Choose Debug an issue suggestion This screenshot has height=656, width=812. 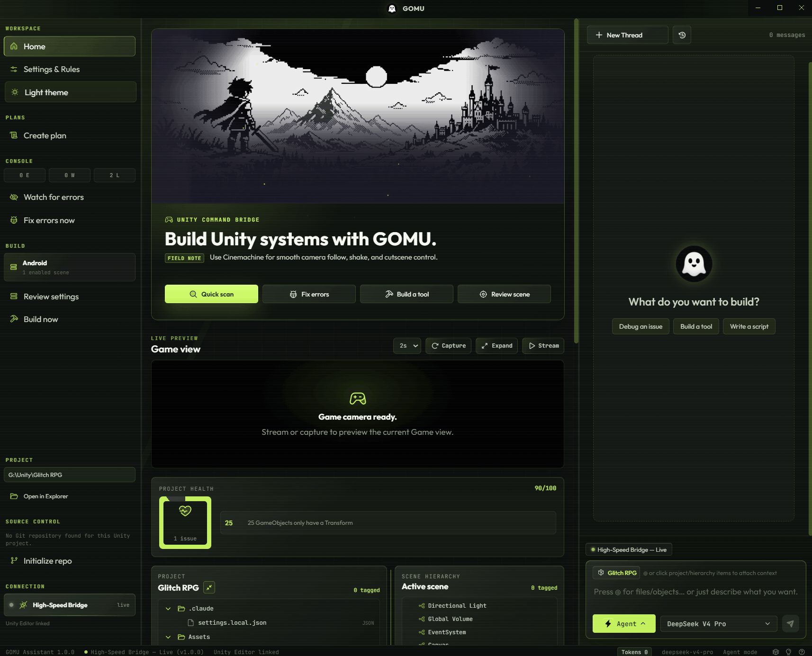click(x=641, y=326)
